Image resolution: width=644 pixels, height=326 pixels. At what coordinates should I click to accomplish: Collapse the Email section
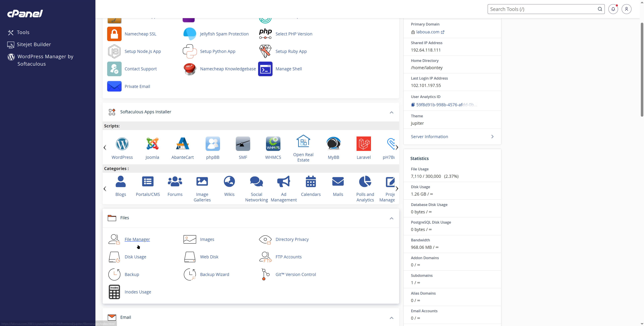click(391, 318)
